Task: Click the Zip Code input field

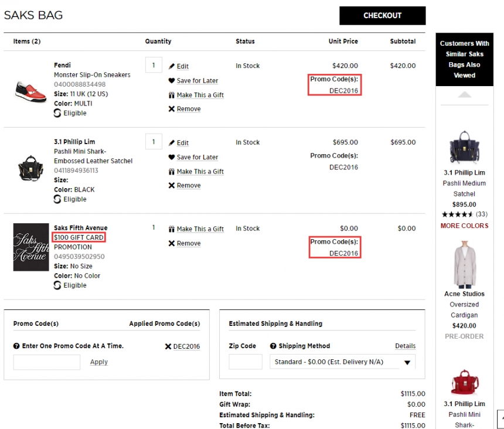Action: [x=246, y=362]
